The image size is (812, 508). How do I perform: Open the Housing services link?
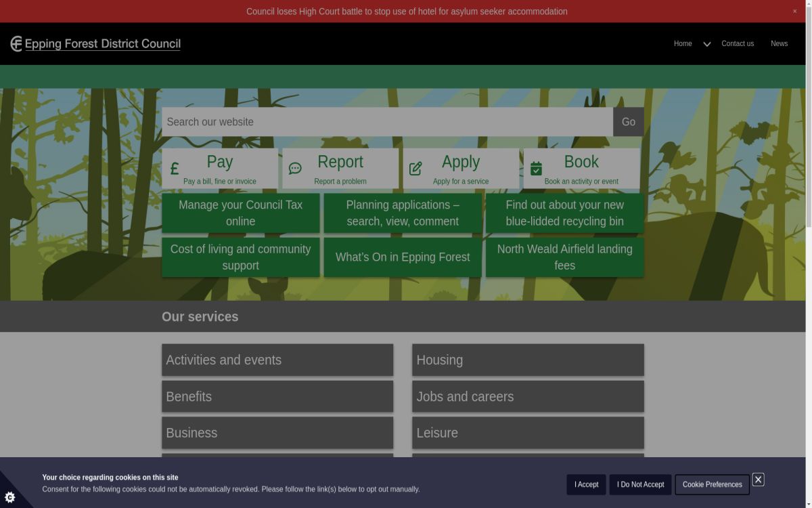pyautogui.click(x=528, y=360)
